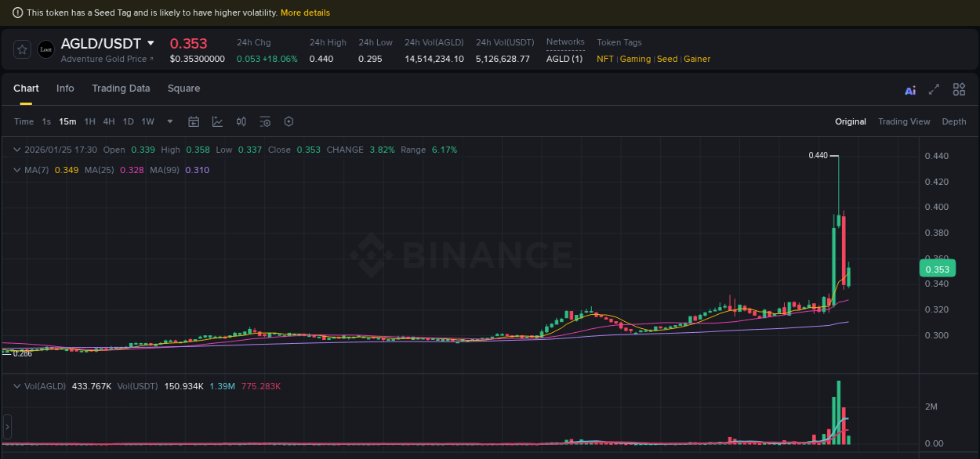Screen dimensions: 980x459
Task: Open the widgets grid icon top-right
Action: [x=959, y=89]
